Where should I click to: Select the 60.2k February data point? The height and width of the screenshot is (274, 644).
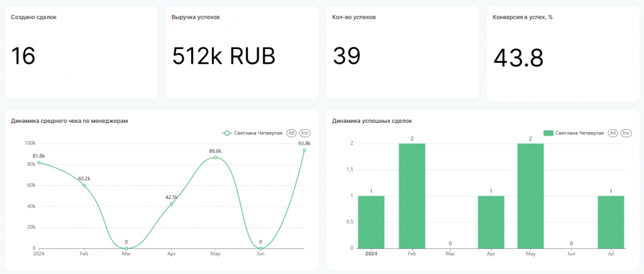[x=83, y=185]
